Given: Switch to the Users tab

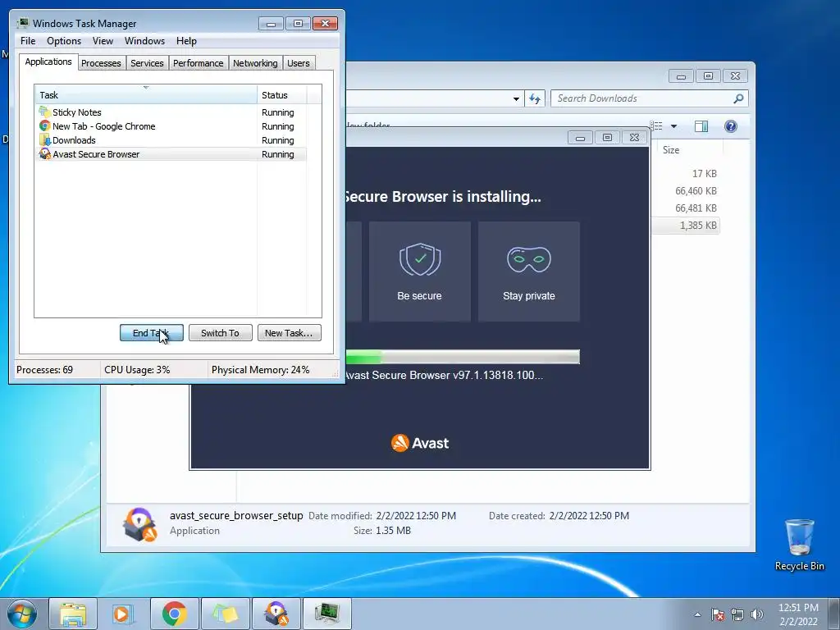Looking at the screenshot, I should pyautogui.click(x=298, y=63).
